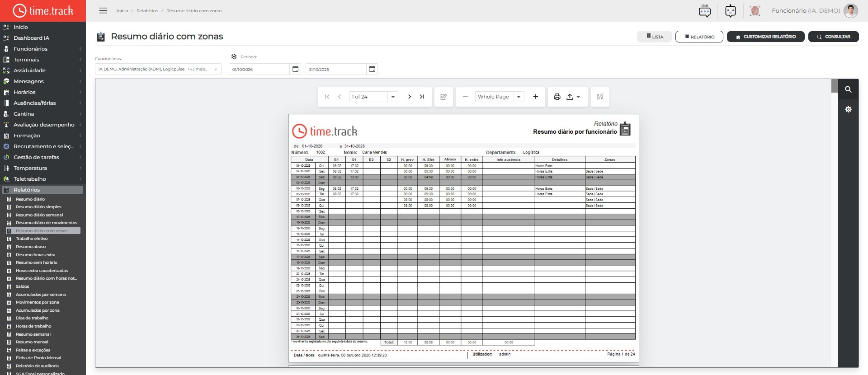Select Trabalho efetivo report
868x375 pixels.
tap(32, 239)
